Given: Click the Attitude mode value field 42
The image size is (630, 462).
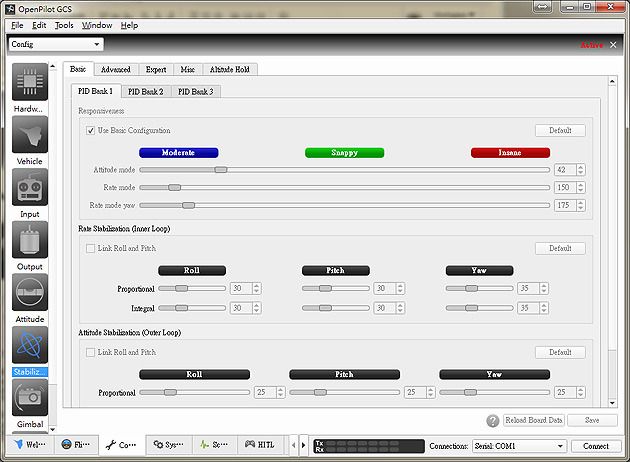Looking at the screenshot, I should 565,170.
